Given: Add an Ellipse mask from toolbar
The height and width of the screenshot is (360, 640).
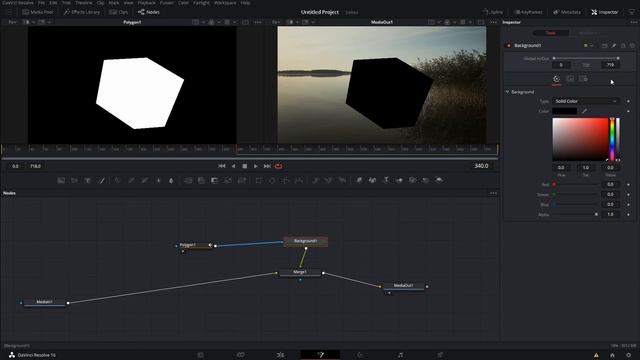Looking at the screenshot, I should pyautogui.click(x=272, y=180).
